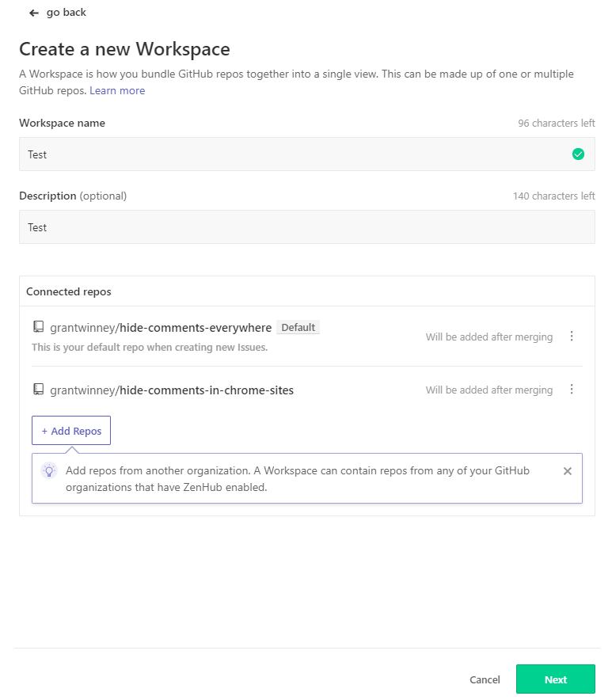Click the green checkmark in Workspace name field
Viewport: 612px width, 700px height.
578,154
